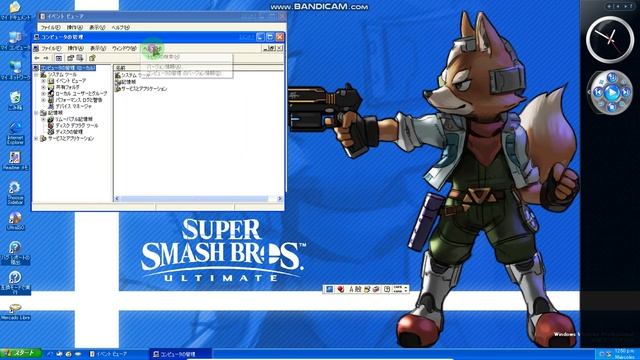Expand パフォーマンス ログと警告 tree node
Image resolution: width=640 pixels, height=360 pixels.
[43, 100]
